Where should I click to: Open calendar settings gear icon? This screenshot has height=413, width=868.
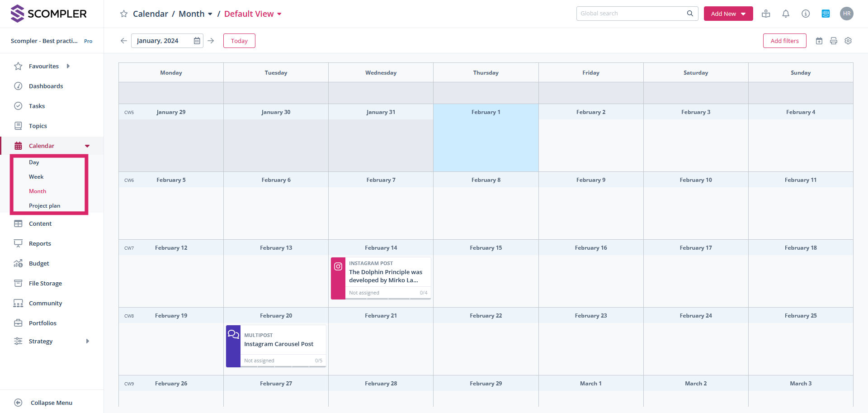pyautogui.click(x=848, y=41)
